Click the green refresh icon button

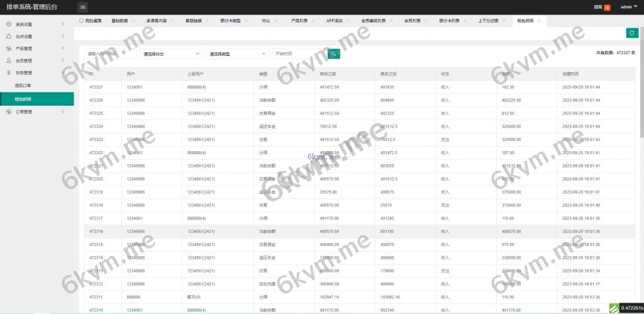(631, 33)
